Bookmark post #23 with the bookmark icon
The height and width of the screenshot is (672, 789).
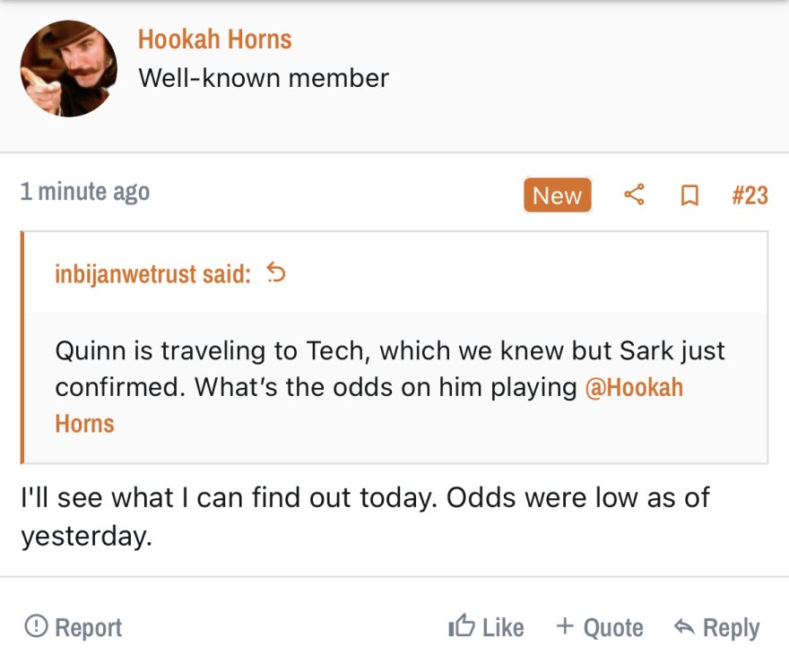click(689, 195)
